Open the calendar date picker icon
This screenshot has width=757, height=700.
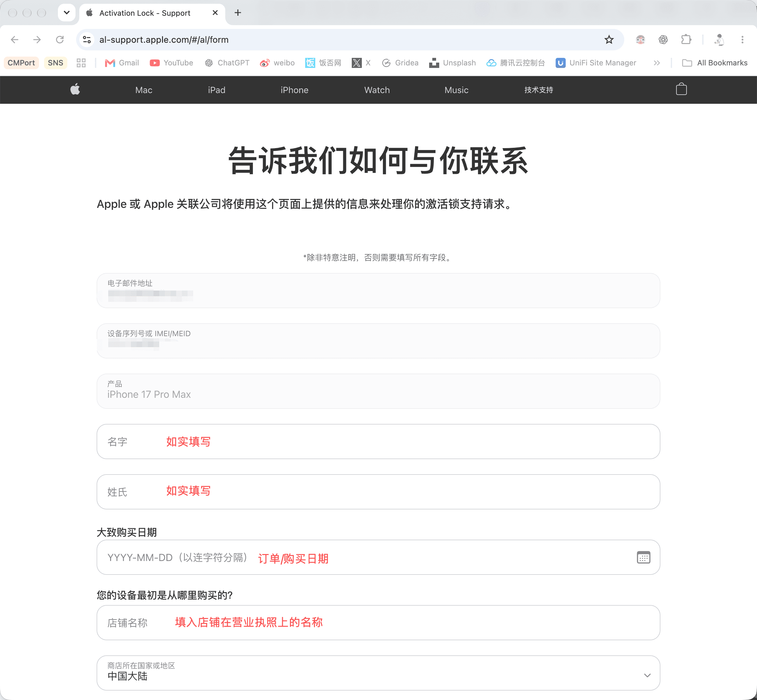coord(643,557)
